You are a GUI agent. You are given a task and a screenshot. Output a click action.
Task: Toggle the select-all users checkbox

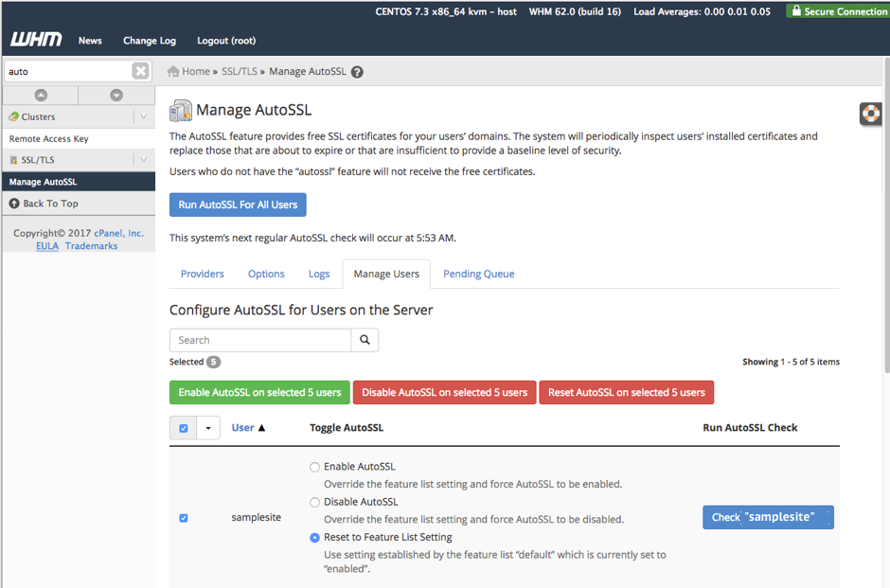click(184, 428)
